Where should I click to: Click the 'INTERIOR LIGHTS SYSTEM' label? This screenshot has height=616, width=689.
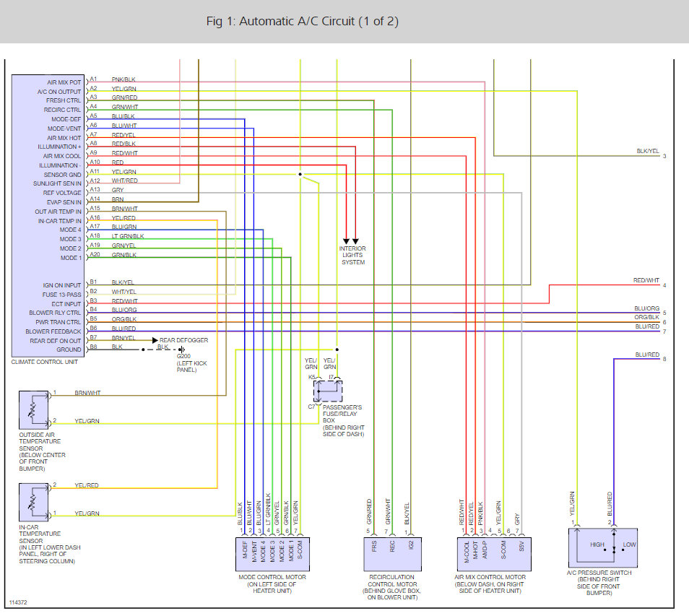coord(353,255)
